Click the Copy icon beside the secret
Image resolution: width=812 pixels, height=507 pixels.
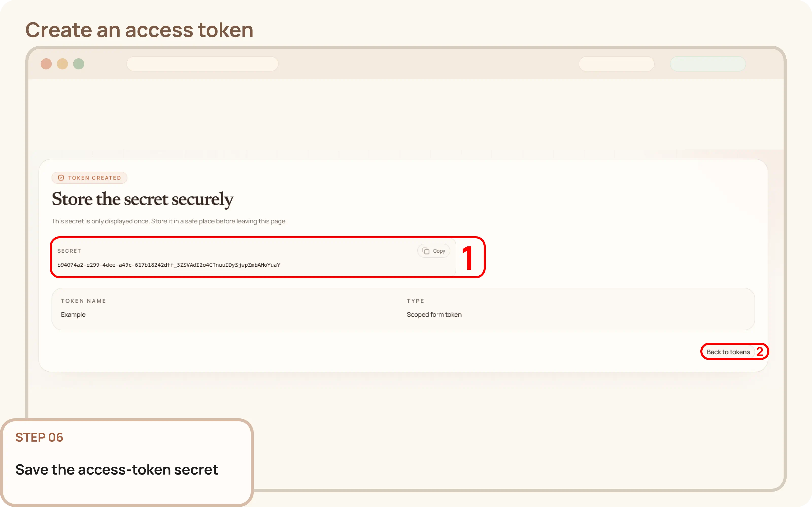point(433,250)
